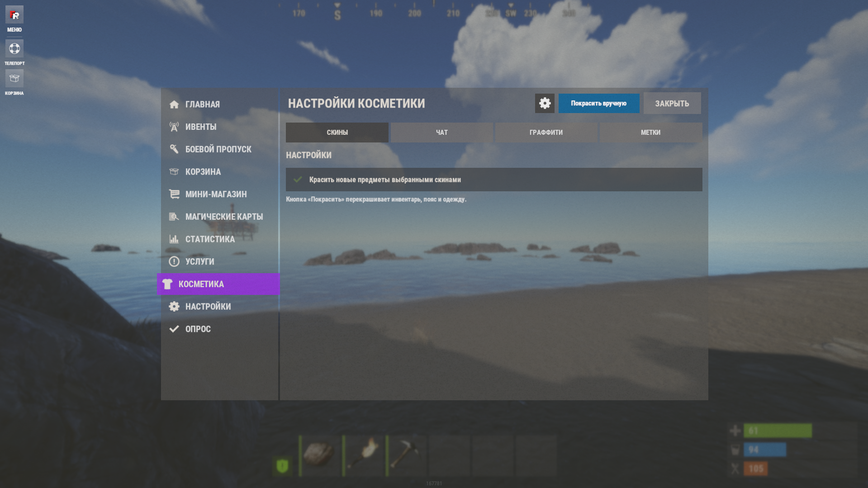Click the icon beside Магические карты

point(174,217)
